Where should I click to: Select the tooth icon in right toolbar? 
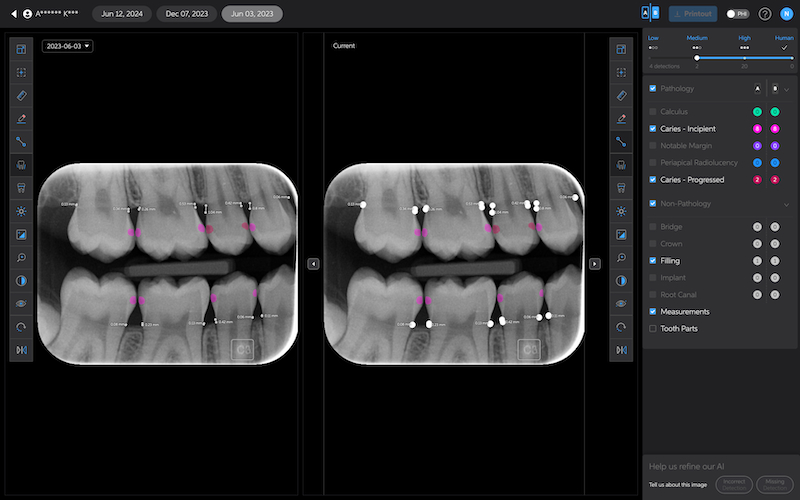point(621,188)
